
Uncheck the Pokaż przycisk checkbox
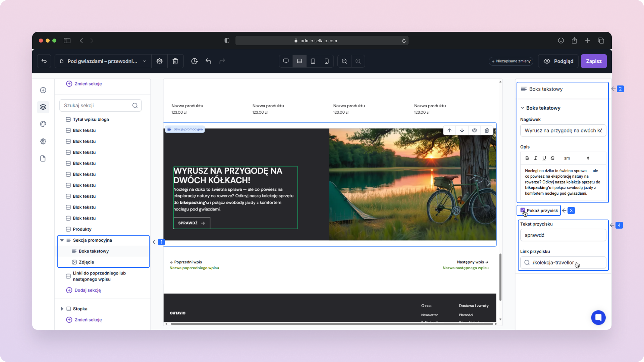pyautogui.click(x=523, y=210)
